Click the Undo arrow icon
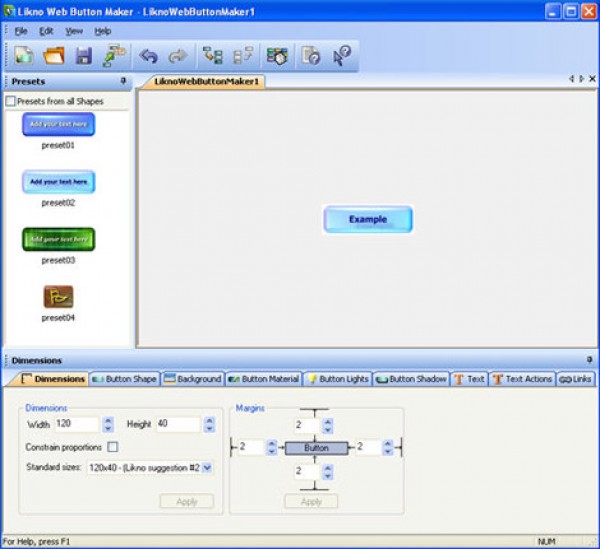Image resolution: width=600 pixels, height=549 pixels. click(149, 57)
